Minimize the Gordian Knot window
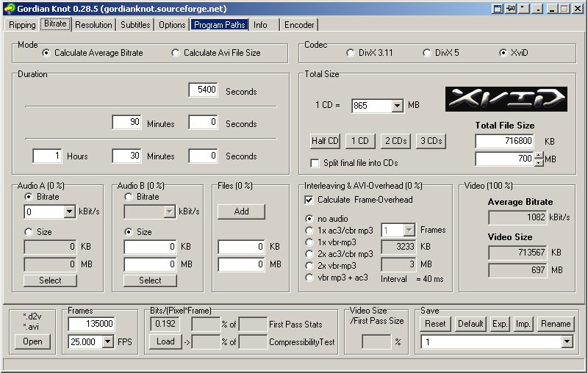This screenshot has width=588, height=373. pos(551,9)
